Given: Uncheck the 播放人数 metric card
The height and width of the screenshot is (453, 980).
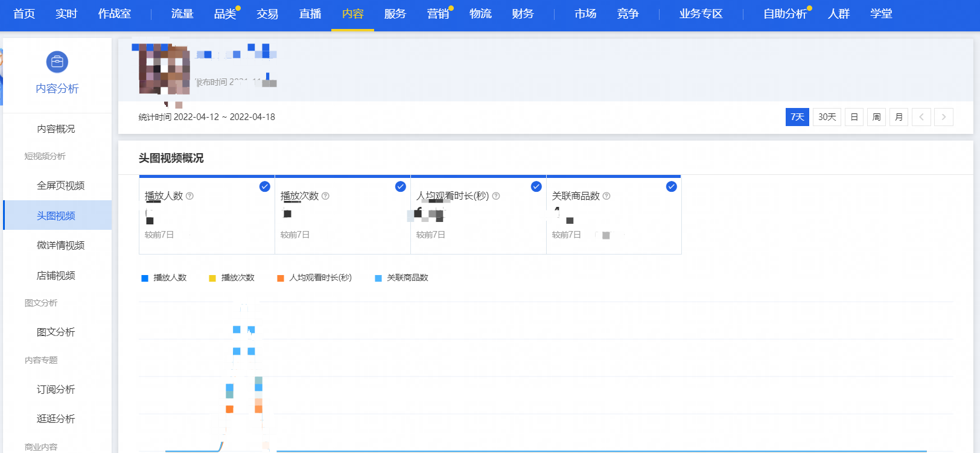Looking at the screenshot, I should 264,186.
